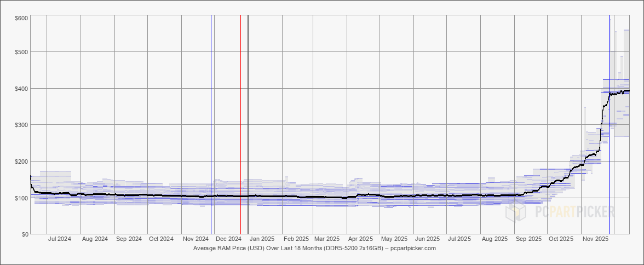644x265 pixels.
Task: Click the Mar 2025 axis label
Action: point(327,239)
